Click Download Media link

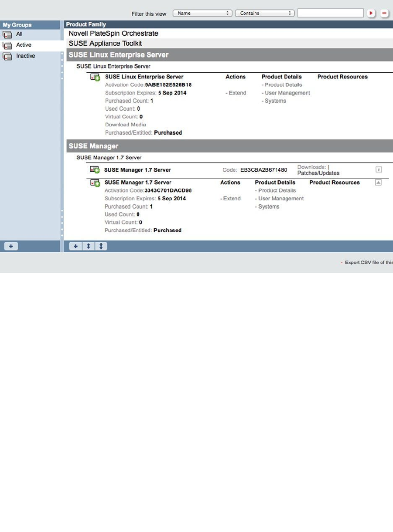[126, 125]
